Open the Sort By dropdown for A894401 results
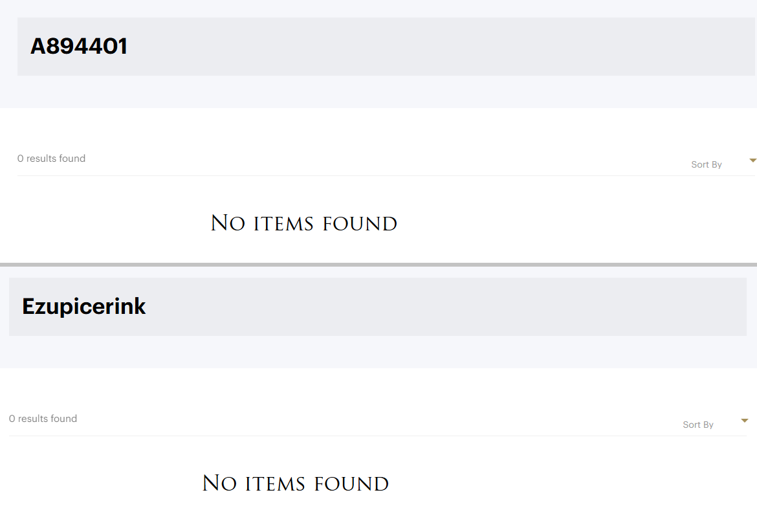757x532 pixels. [707, 164]
